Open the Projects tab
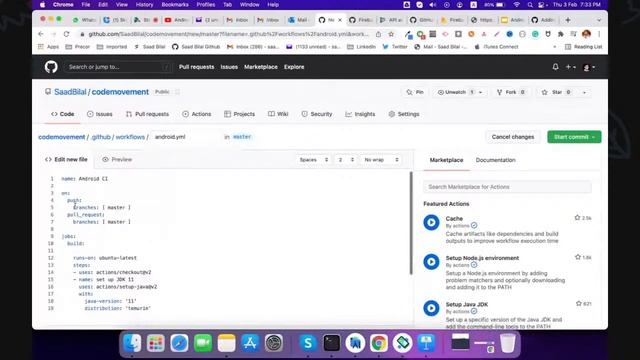This screenshot has width=640, height=360. point(240,114)
